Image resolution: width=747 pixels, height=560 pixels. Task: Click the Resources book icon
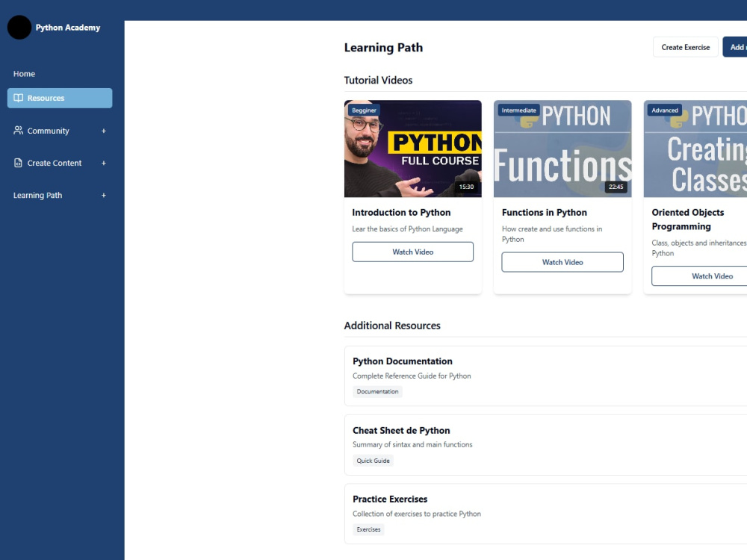(18, 98)
